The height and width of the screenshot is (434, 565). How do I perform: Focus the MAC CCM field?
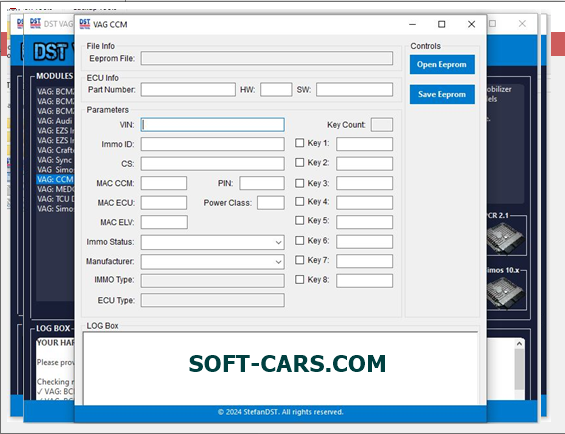(x=164, y=183)
